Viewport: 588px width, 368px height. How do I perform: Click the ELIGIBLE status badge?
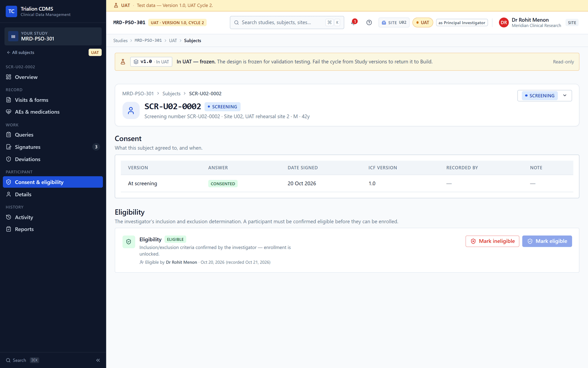pyautogui.click(x=175, y=240)
